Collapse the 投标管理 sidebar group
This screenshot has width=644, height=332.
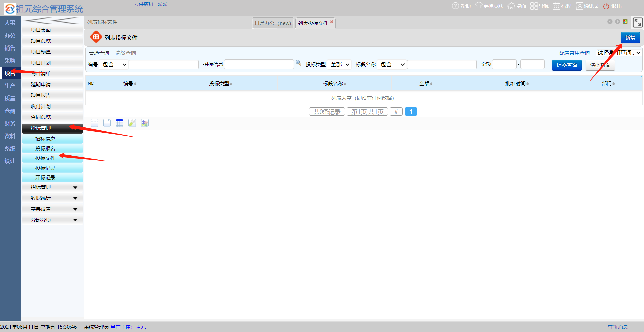tap(53, 128)
